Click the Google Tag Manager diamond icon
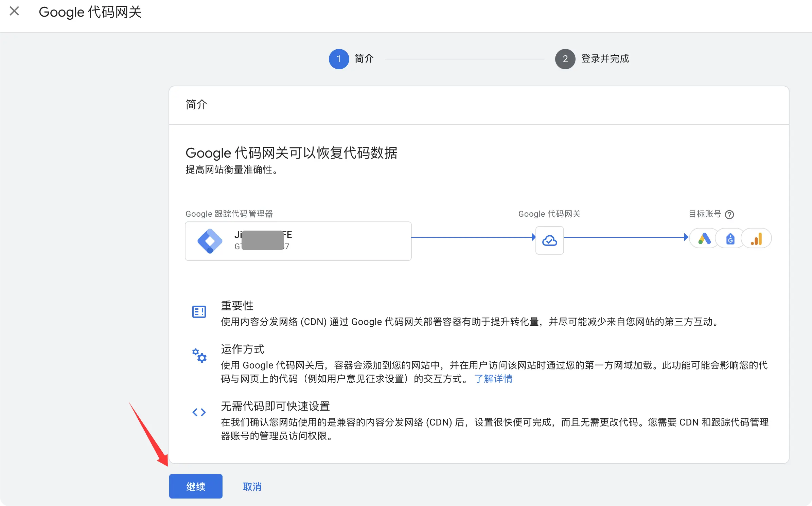 [210, 241]
